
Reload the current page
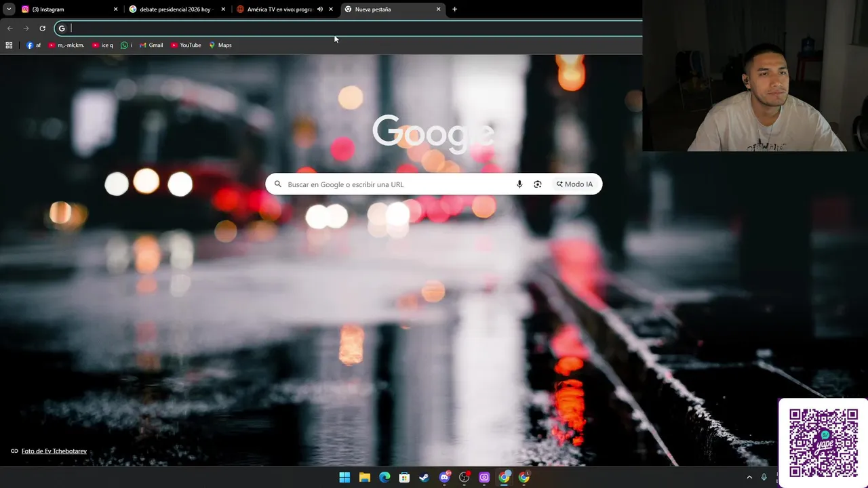42,28
